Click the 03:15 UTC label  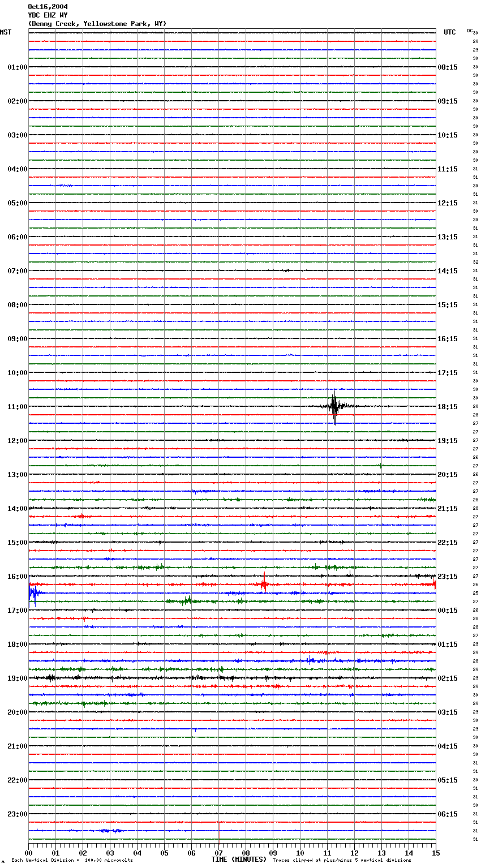448,712
